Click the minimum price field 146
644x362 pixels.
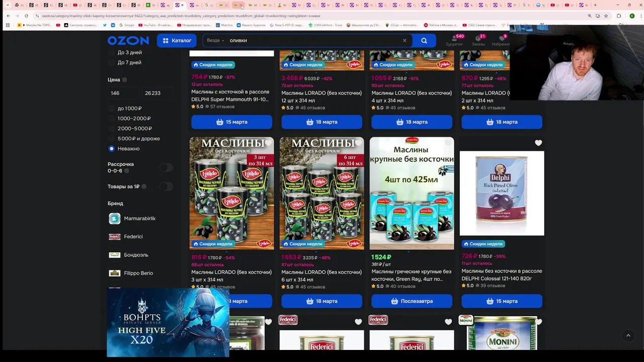click(x=124, y=93)
